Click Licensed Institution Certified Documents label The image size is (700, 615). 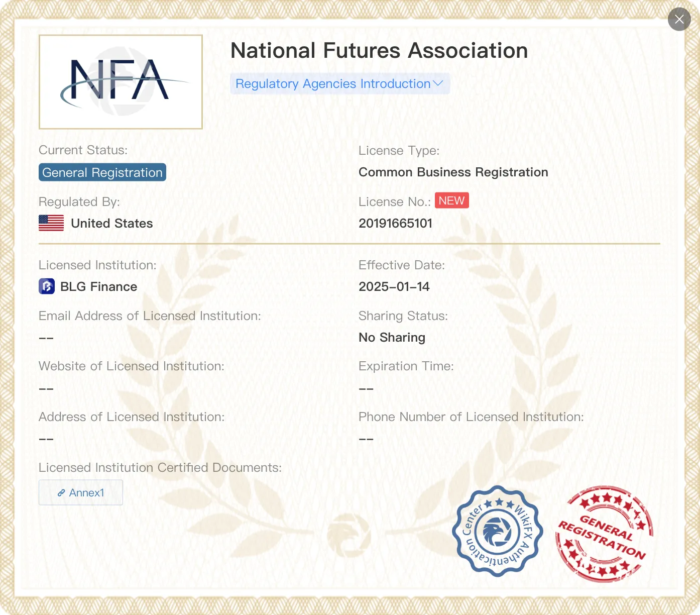click(160, 468)
